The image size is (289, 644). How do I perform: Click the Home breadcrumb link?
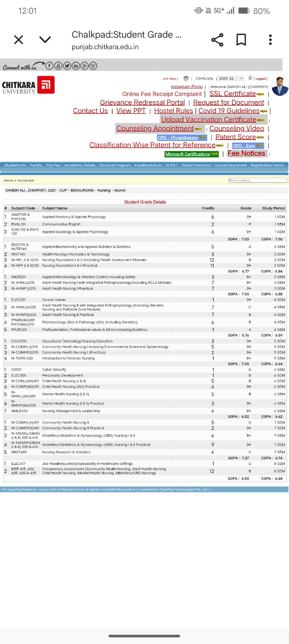(8, 181)
